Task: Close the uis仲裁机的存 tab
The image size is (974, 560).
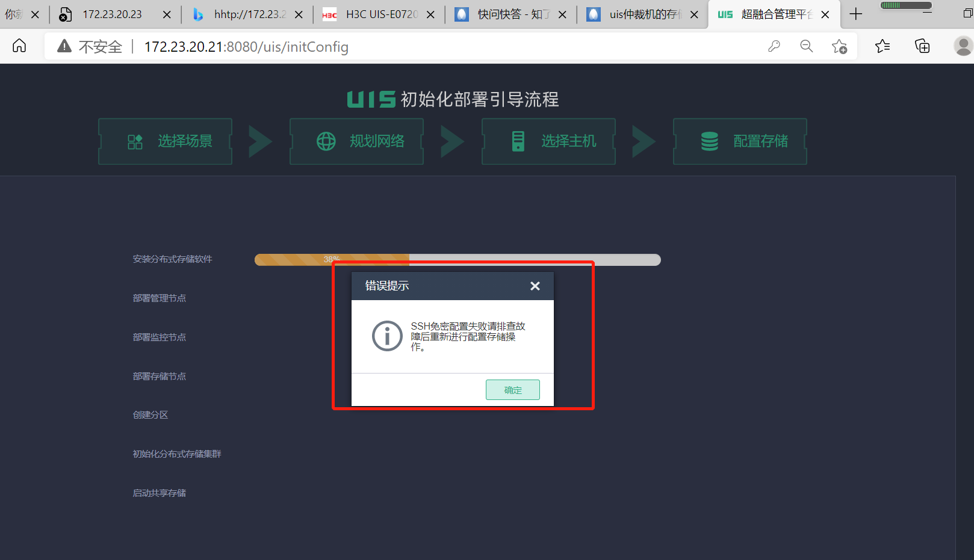Action: pos(694,14)
